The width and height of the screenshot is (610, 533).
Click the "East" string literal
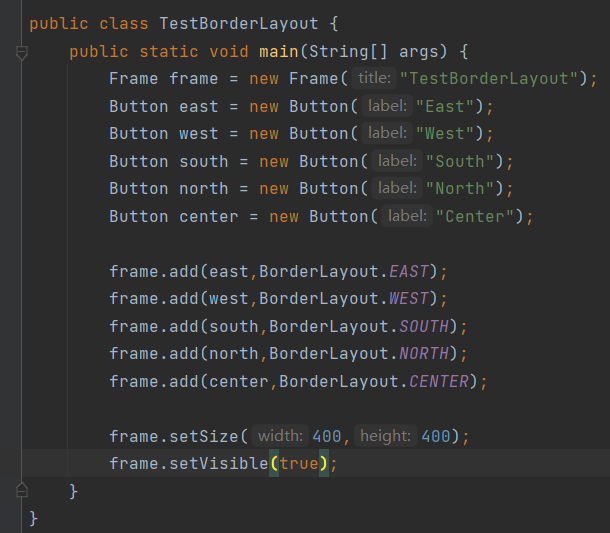tap(445, 106)
